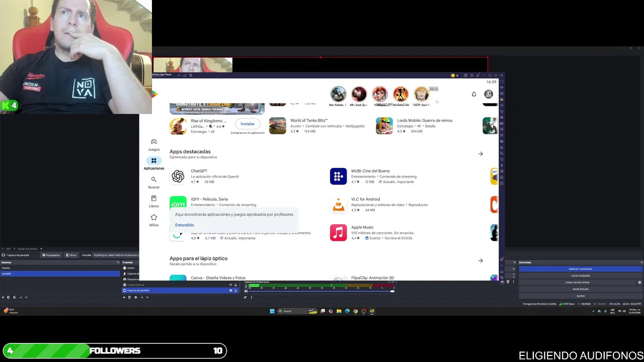Add a new scene with plus icon
This screenshot has height=362, width=644.
pos(3,297)
